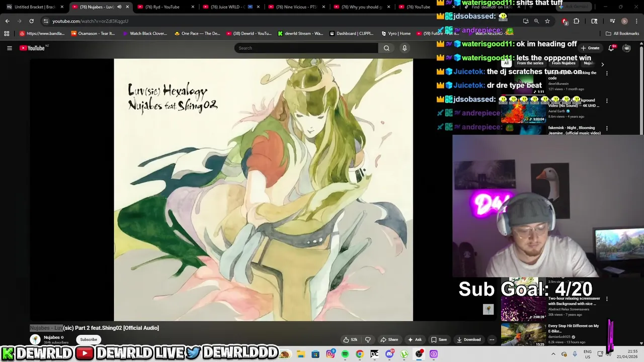The image size is (644, 362).
Task: Open Instagram from the taskbar
Action: coord(331,354)
